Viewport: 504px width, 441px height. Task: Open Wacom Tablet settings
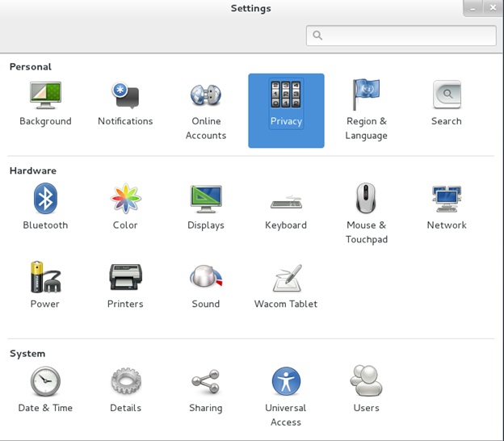(286, 279)
